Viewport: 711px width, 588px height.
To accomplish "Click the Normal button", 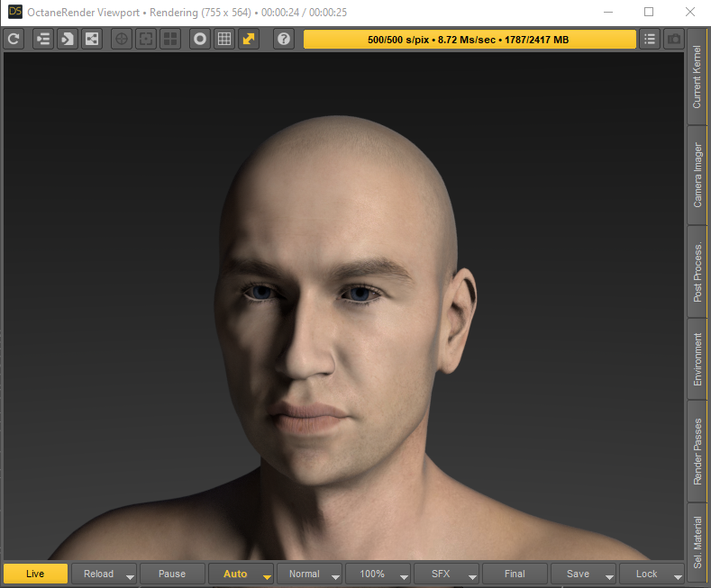I will (x=305, y=574).
